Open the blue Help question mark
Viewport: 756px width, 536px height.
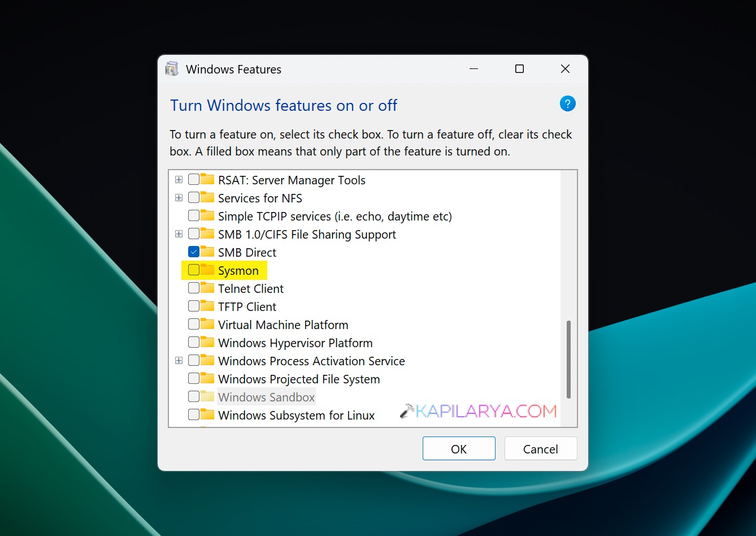click(x=567, y=103)
